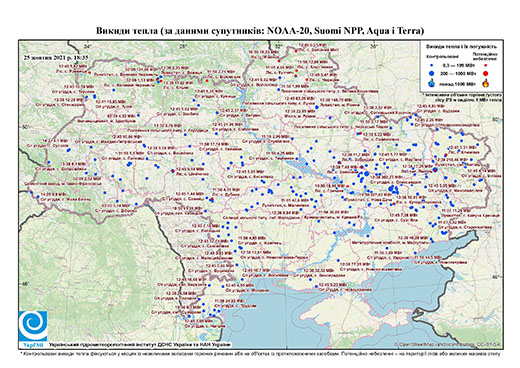Click the institute name text beside logo
This screenshot has width=520, height=368.
[139, 345]
